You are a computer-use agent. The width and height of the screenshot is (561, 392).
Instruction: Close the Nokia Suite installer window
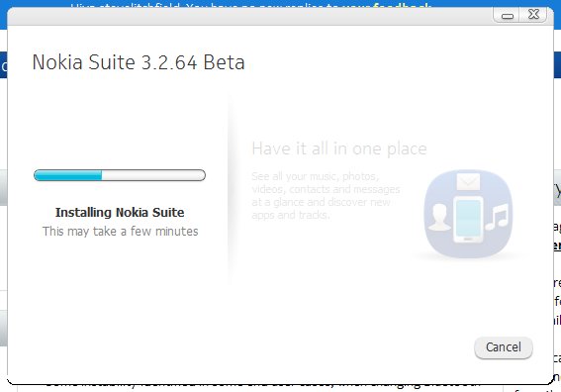pos(533,15)
